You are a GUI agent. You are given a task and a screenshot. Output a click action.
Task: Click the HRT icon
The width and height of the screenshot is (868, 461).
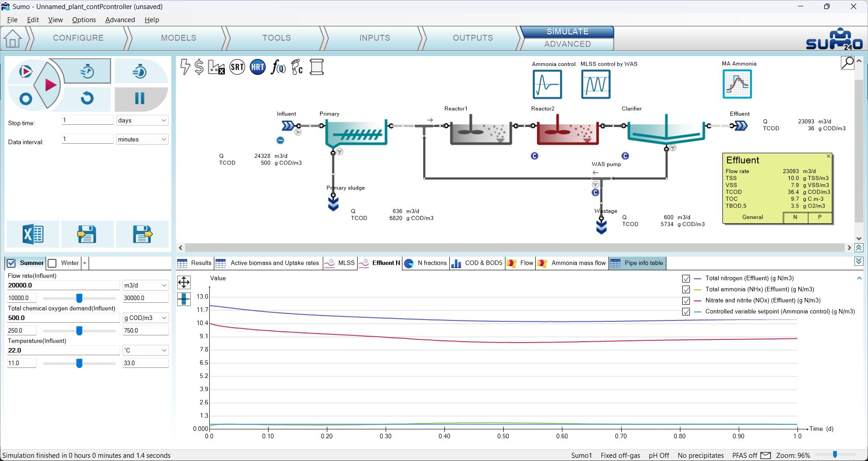click(x=258, y=67)
